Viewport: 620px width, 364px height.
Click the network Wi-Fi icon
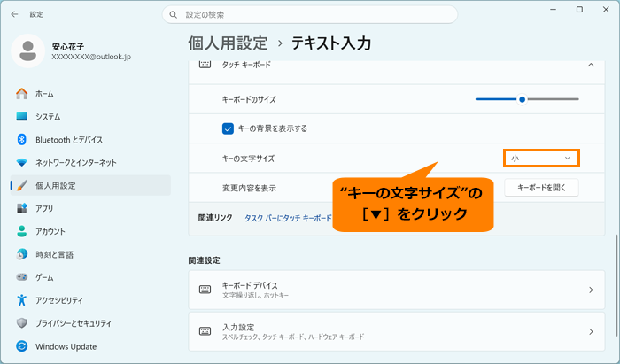click(22, 162)
